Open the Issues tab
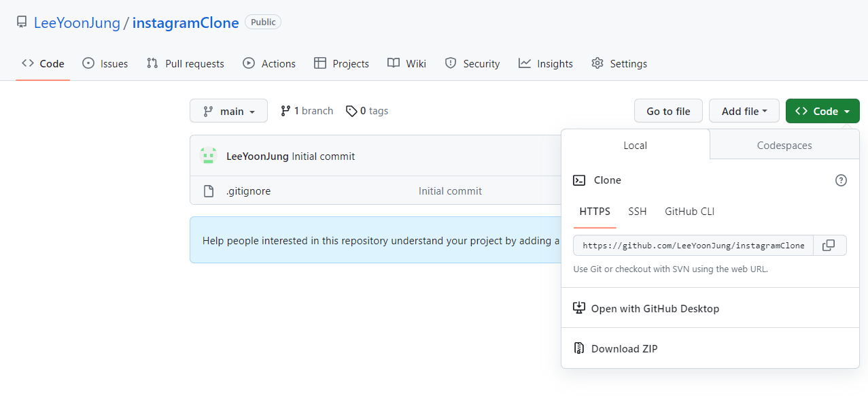 105,63
